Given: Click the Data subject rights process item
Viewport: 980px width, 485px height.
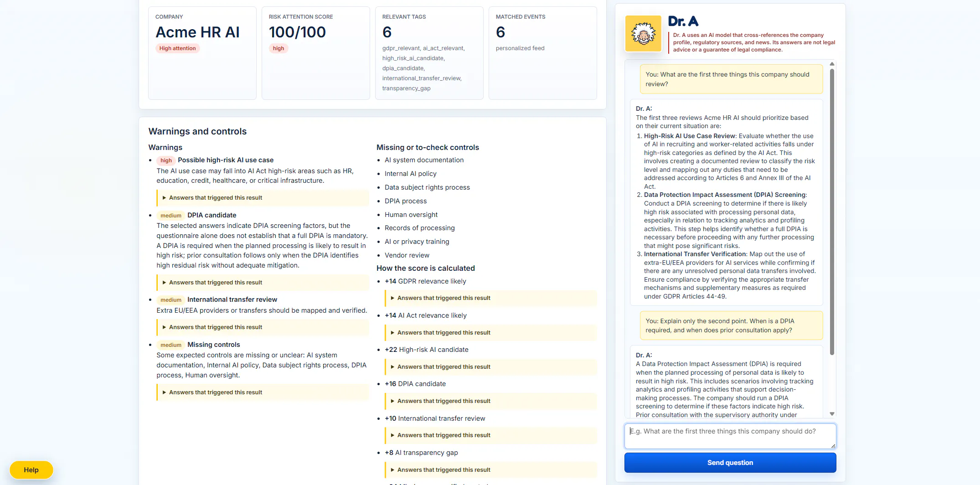Looking at the screenshot, I should [x=427, y=187].
